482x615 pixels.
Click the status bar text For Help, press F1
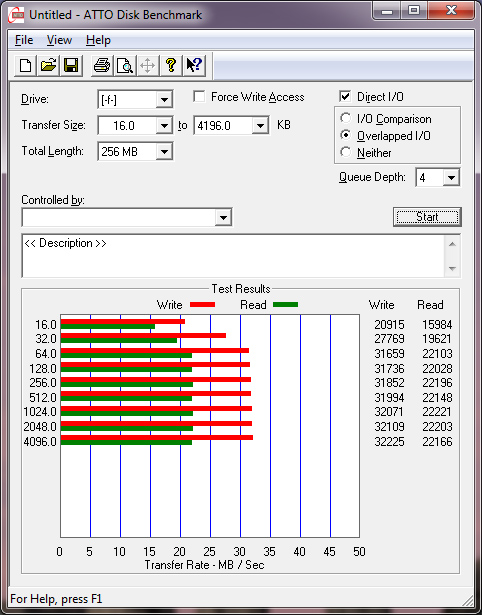56,599
